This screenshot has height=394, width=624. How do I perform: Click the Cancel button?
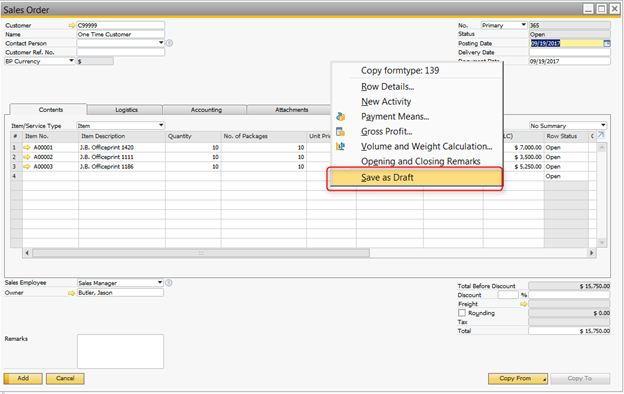tap(65, 378)
